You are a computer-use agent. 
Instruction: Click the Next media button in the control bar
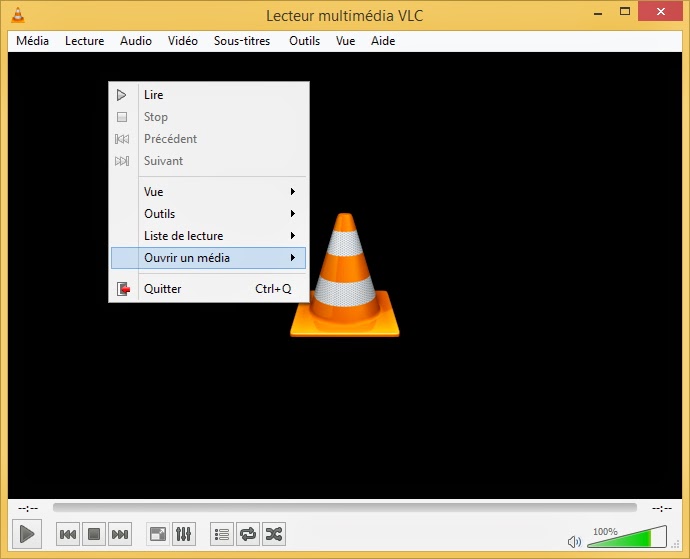(x=120, y=534)
